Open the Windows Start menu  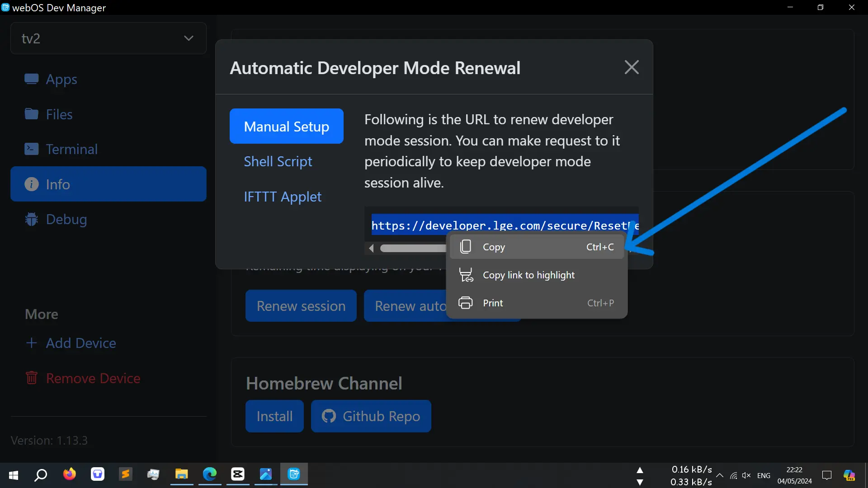click(x=14, y=475)
